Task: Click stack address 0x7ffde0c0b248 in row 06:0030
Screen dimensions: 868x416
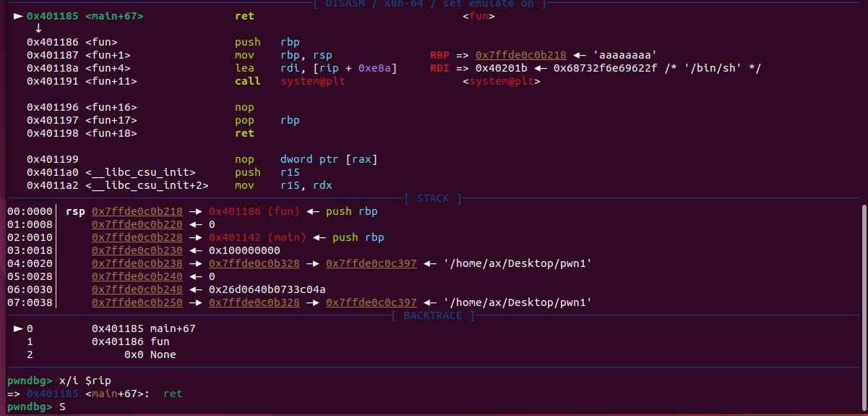Action: [x=137, y=289]
